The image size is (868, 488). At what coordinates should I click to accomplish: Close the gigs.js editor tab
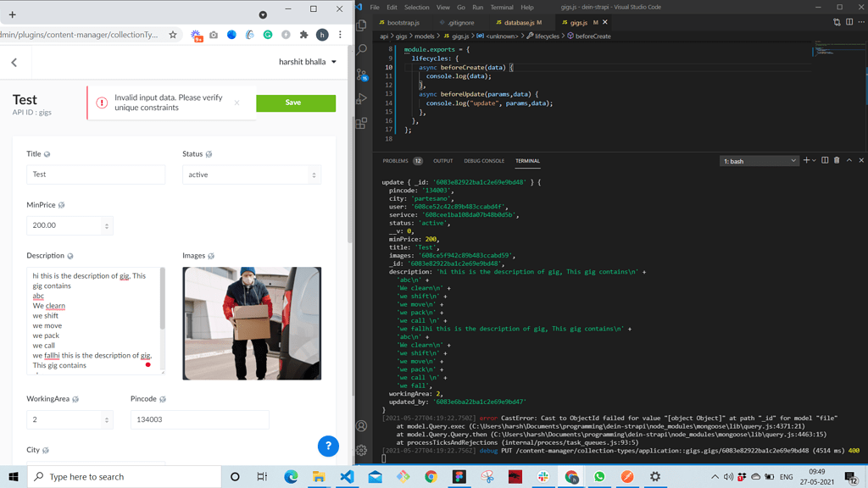605,22
